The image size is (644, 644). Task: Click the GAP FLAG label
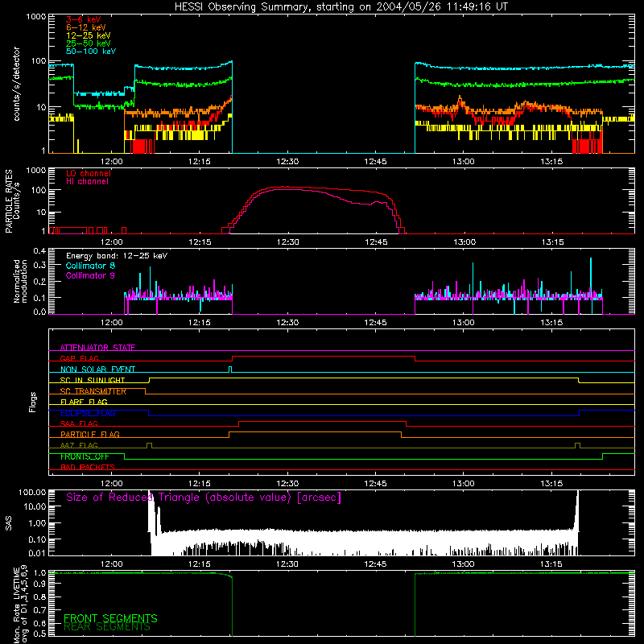[79, 358]
